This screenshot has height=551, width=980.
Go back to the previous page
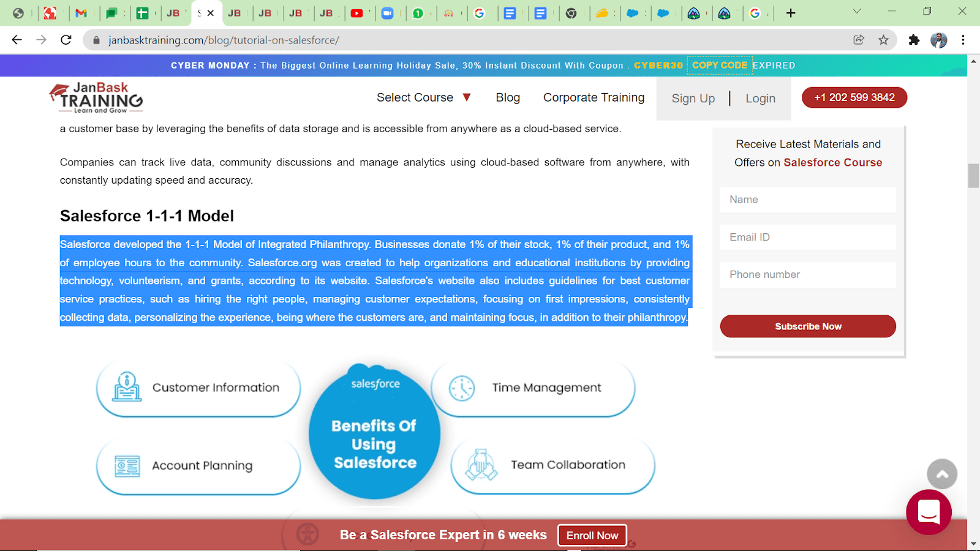coord(17,40)
